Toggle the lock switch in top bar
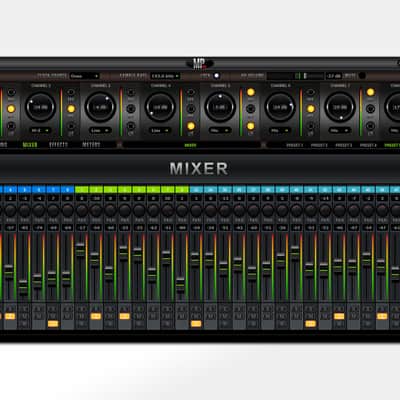This screenshot has height=400, width=400. click(x=216, y=76)
